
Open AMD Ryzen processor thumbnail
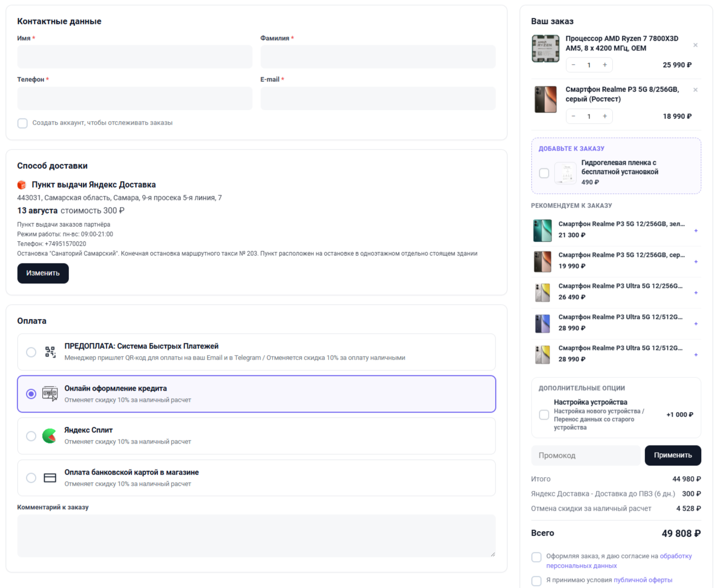point(545,49)
